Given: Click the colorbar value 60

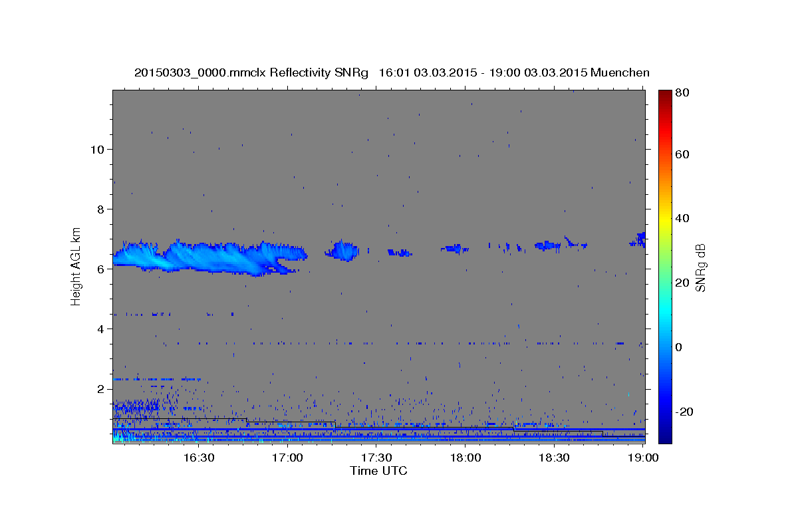Looking at the screenshot, I should [x=684, y=154].
